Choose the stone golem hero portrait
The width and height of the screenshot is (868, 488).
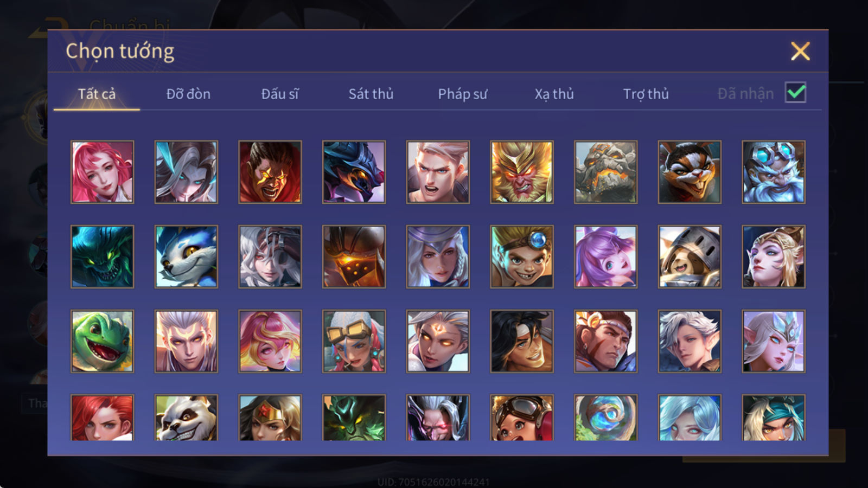(605, 172)
